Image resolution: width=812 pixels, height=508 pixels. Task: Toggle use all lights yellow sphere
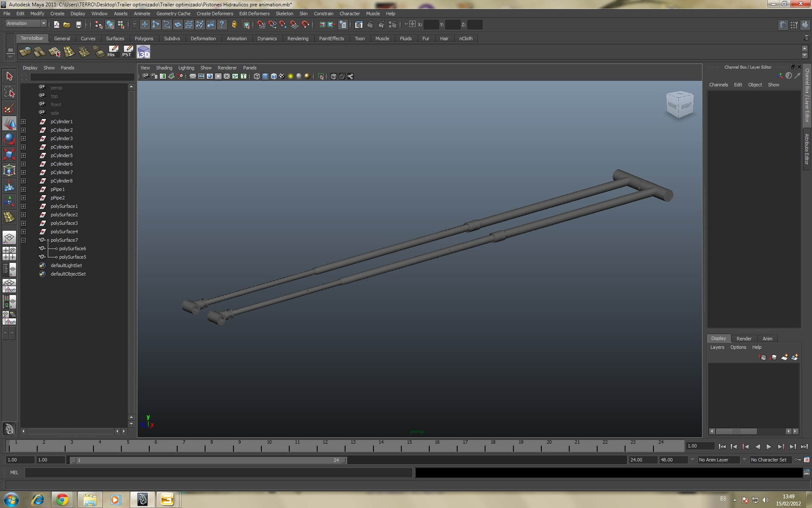[x=291, y=77]
